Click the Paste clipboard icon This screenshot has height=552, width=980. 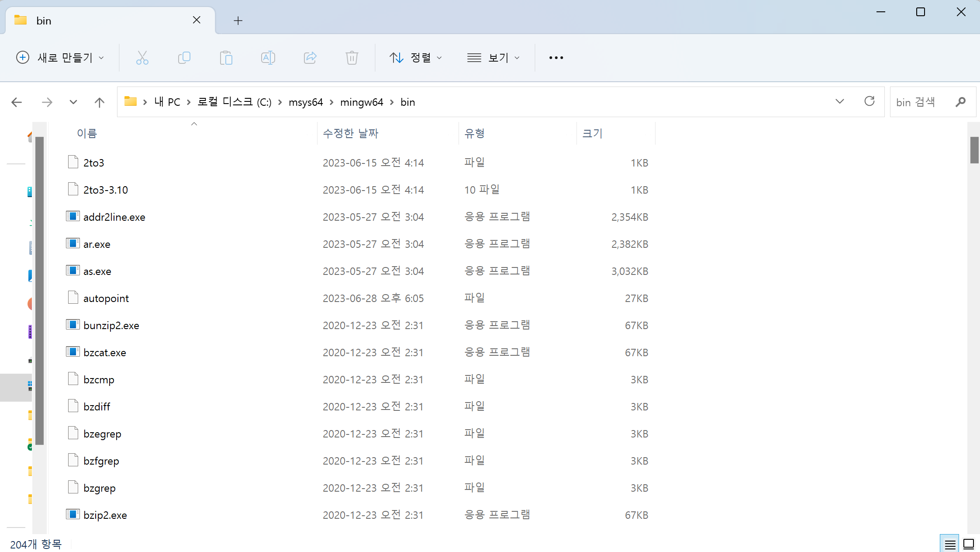(x=226, y=58)
